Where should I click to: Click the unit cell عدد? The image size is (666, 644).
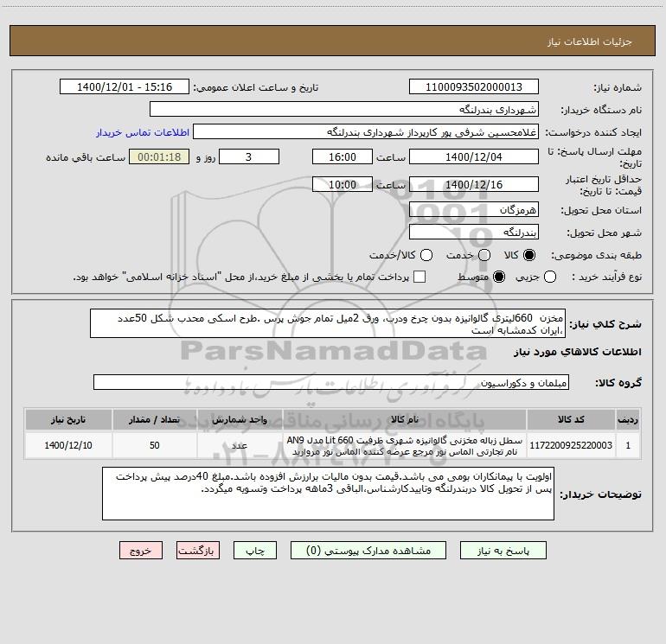tap(240, 445)
